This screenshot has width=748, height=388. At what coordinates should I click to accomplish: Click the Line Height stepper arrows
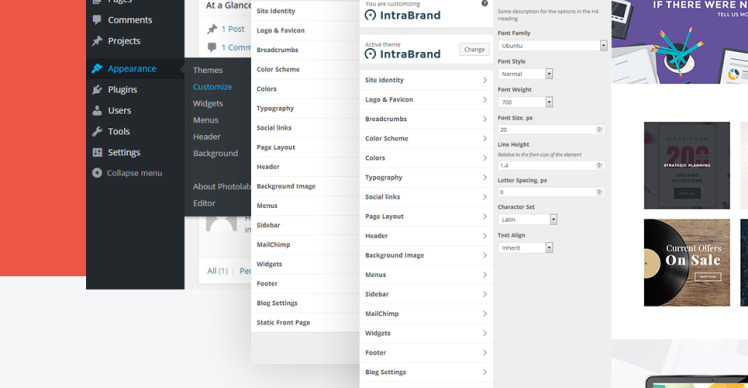point(599,166)
